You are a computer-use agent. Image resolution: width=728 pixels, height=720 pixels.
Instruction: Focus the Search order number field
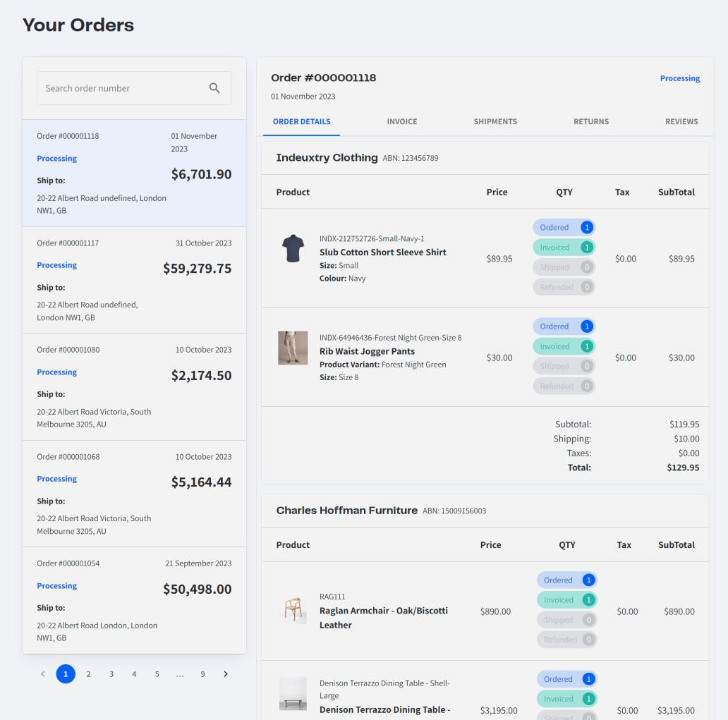click(134, 88)
